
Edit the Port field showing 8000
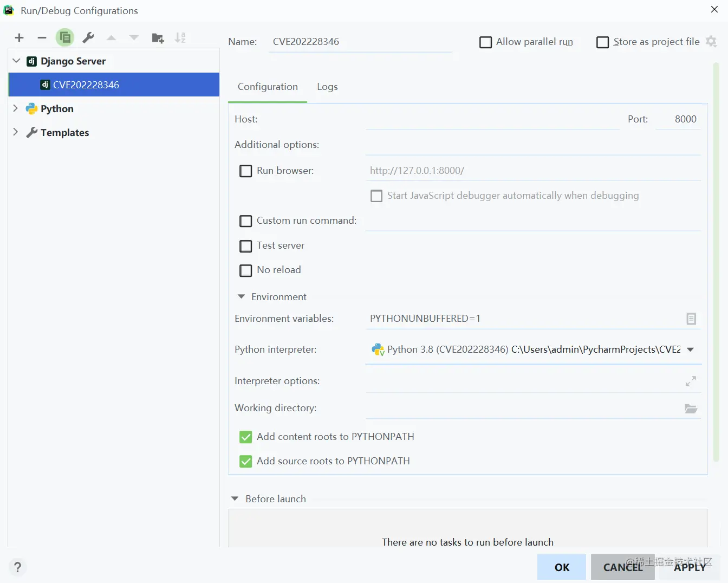click(x=678, y=119)
